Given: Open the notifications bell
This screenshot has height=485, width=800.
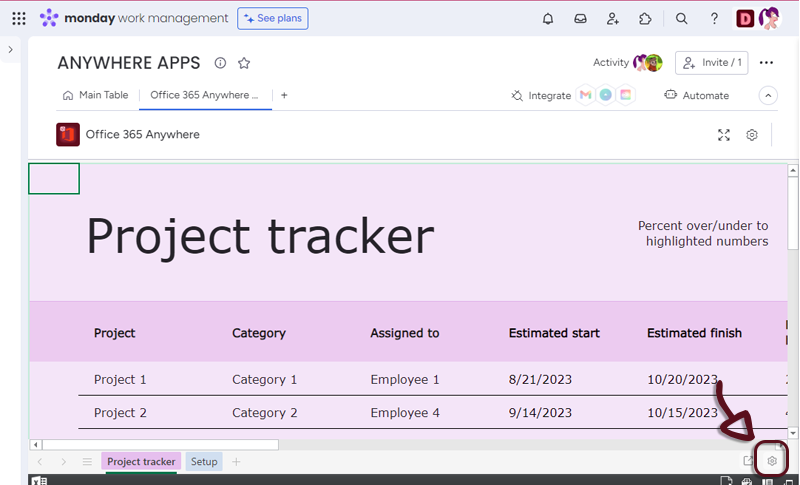Looking at the screenshot, I should point(548,18).
